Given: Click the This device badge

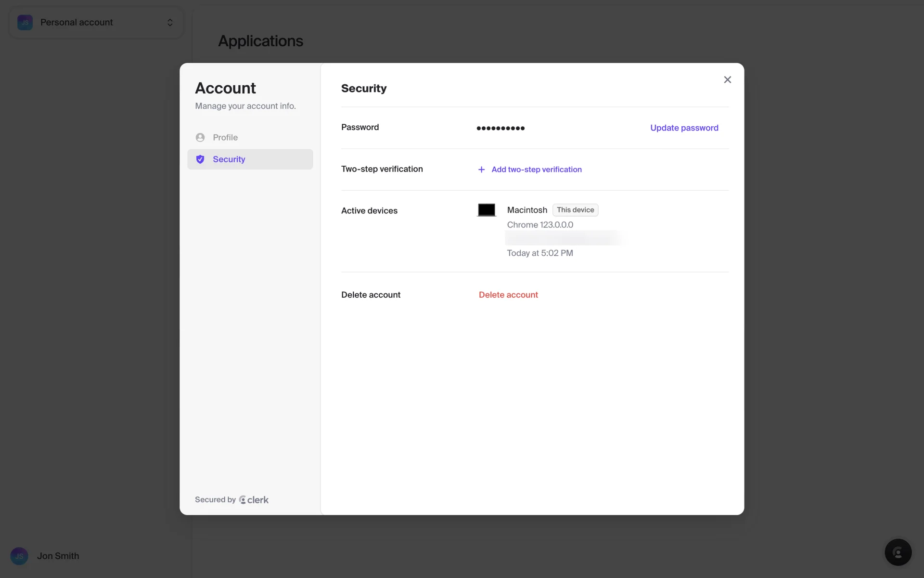Looking at the screenshot, I should click(575, 210).
